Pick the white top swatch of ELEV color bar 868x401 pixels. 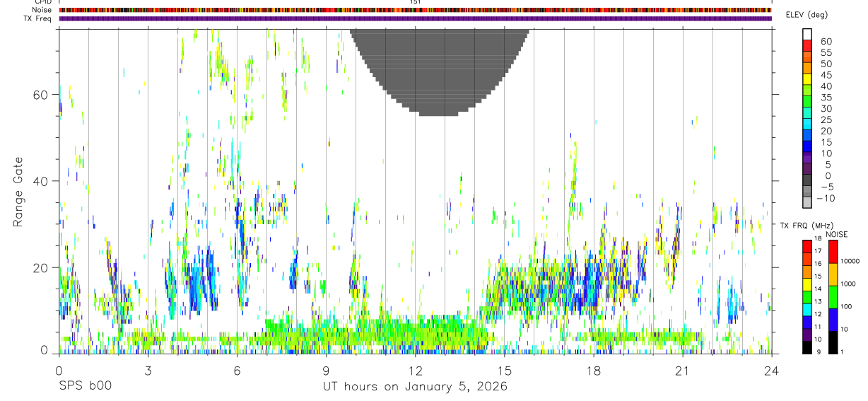807,35
